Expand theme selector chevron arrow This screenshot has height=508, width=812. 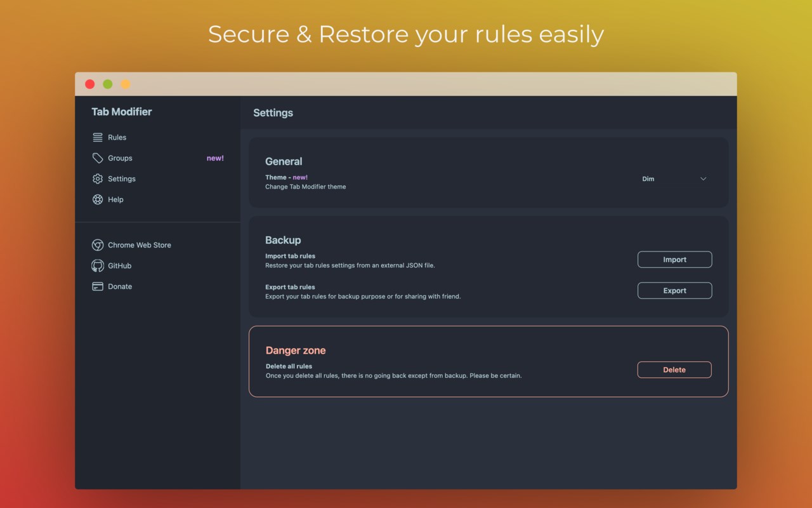point(703,179)
